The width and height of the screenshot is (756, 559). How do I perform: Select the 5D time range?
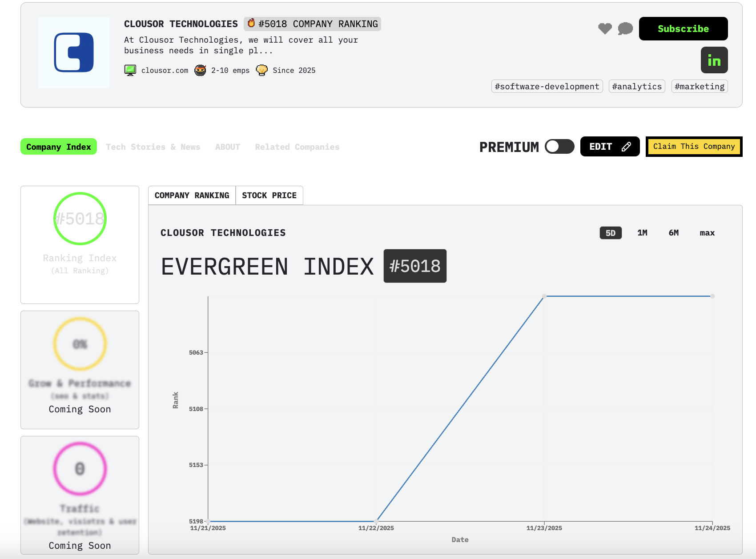click(610, 233)
